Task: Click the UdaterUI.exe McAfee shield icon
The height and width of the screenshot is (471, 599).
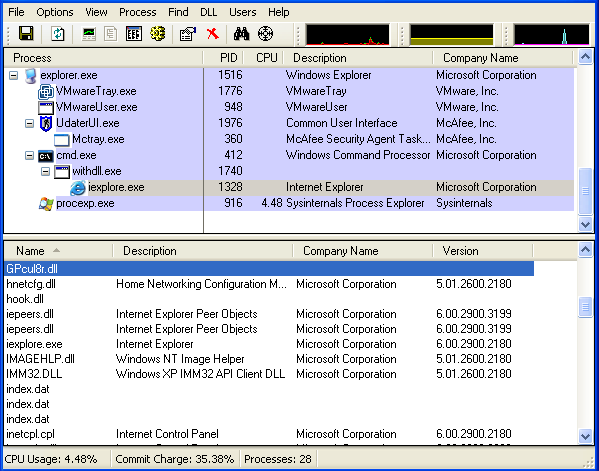Action: coord(46,123)
